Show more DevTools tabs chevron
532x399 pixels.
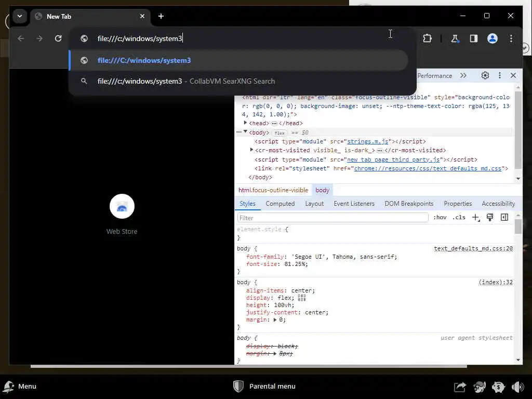463,76
